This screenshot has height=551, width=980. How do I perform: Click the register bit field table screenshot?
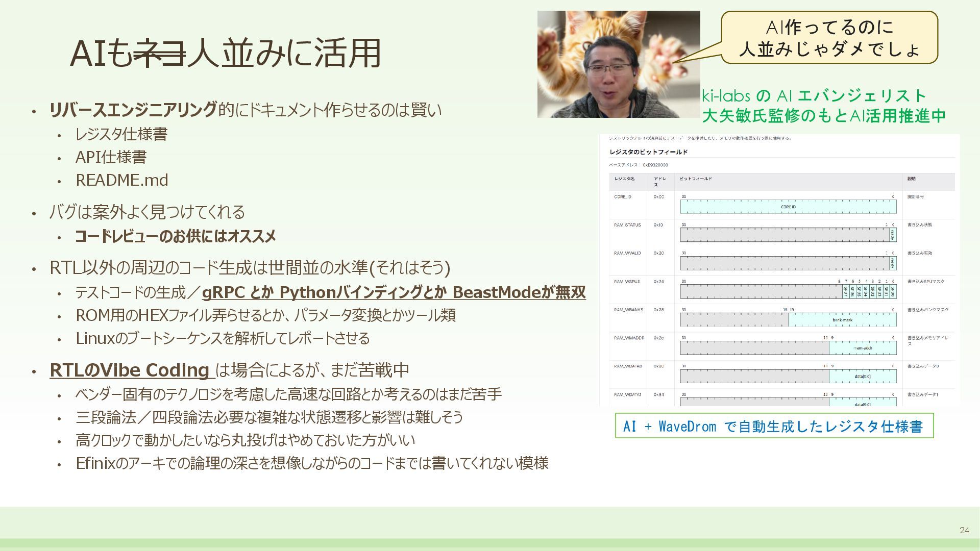(x=779, y=269)
